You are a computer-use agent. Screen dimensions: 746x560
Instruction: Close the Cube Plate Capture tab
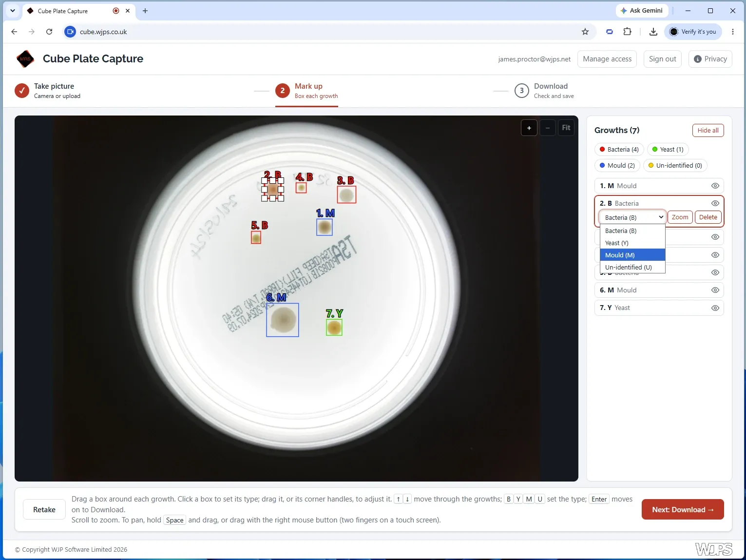coord(128,11)
